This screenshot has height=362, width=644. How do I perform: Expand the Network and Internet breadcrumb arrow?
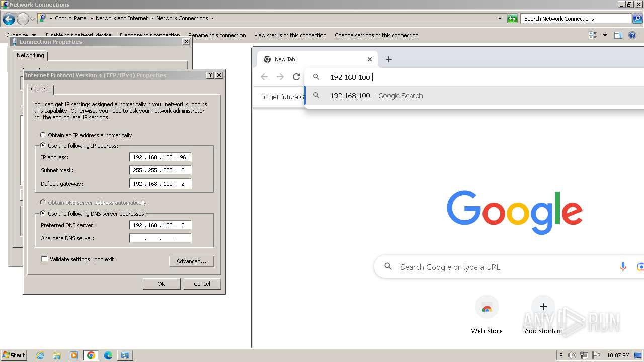coord(152,19)
